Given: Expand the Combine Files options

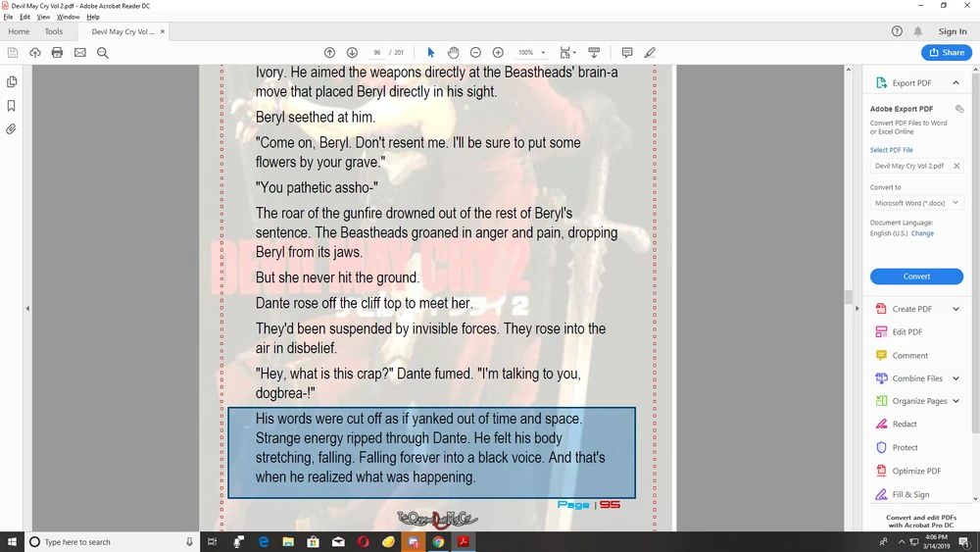Looking at the screenshot, I should click(x=956, y=378).
